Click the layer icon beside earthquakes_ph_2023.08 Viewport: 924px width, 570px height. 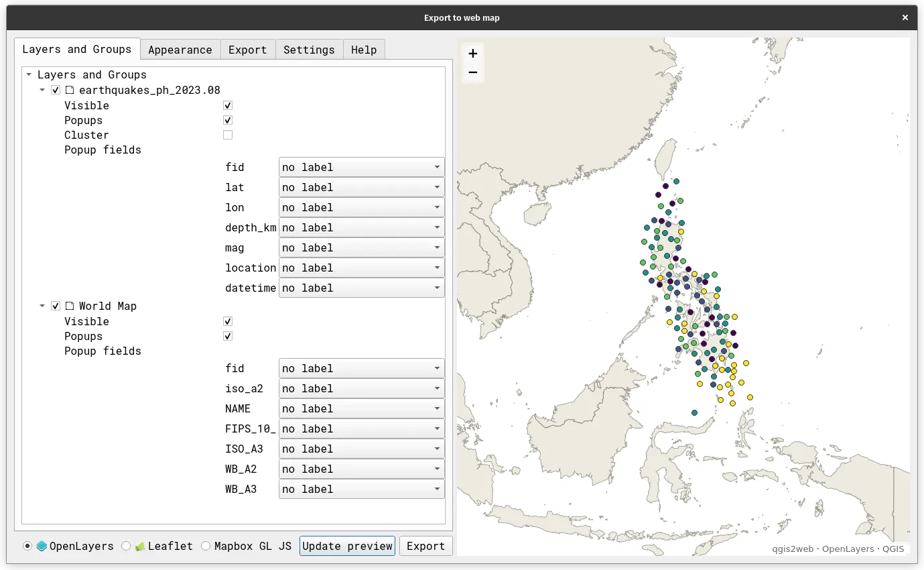[x=69, y=89]
